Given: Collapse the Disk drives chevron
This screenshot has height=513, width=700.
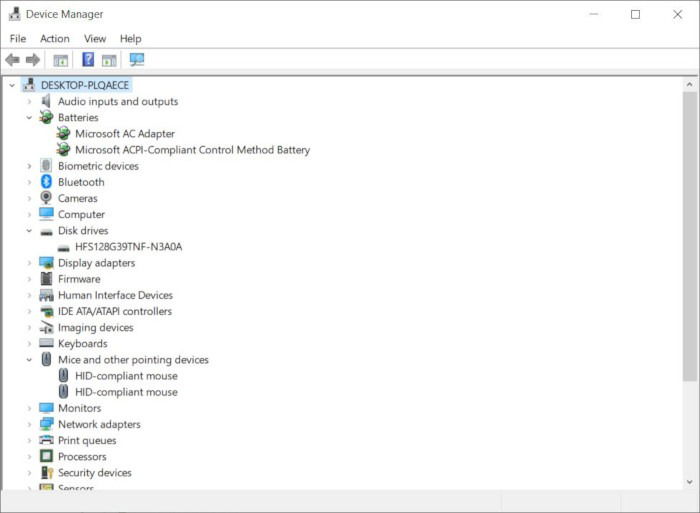Looking at the screenshot, I should [29, 230].
